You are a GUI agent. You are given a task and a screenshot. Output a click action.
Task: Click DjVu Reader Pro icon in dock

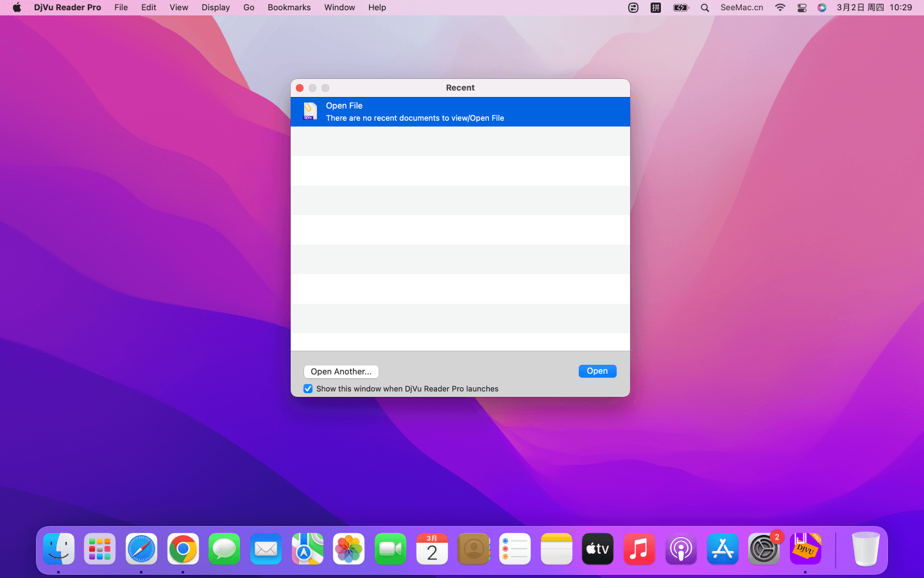click(x=805, y=549)
